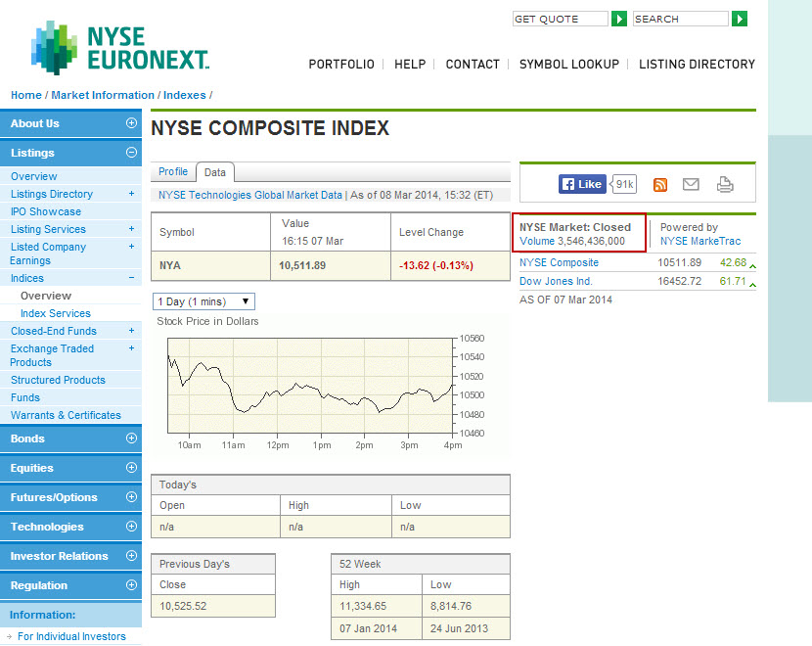Screen dimensions: 812x646
Task: Expand the Listings Directory submenu
Action: (x=131, y=193)
